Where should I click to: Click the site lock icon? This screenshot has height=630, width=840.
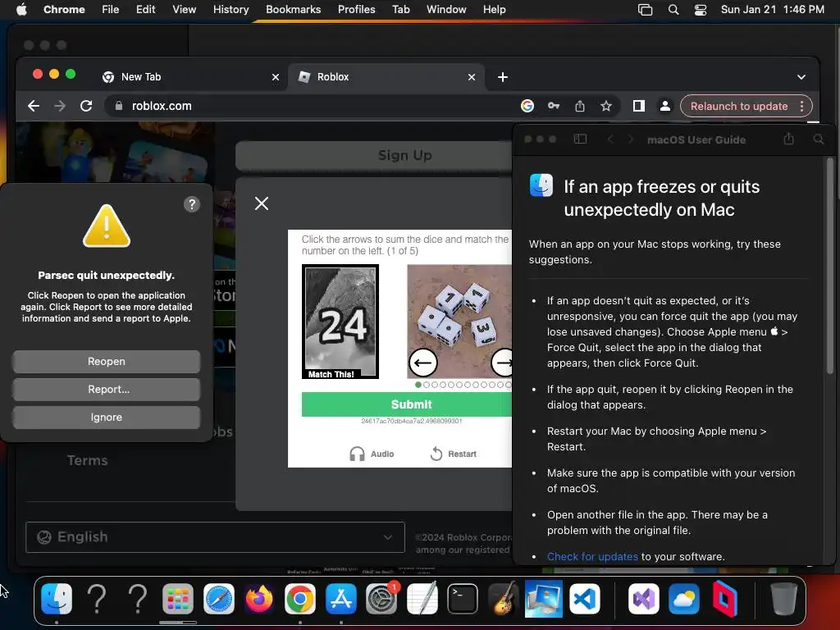click(119, 106)
